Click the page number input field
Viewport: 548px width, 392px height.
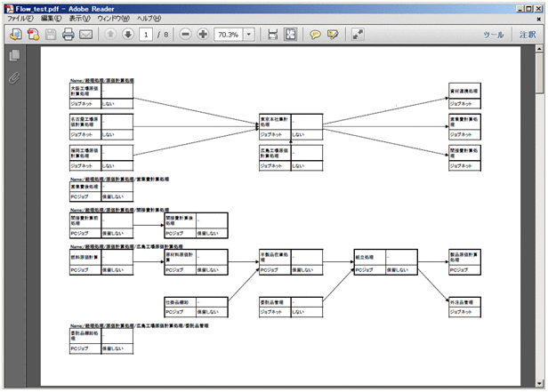146,35
